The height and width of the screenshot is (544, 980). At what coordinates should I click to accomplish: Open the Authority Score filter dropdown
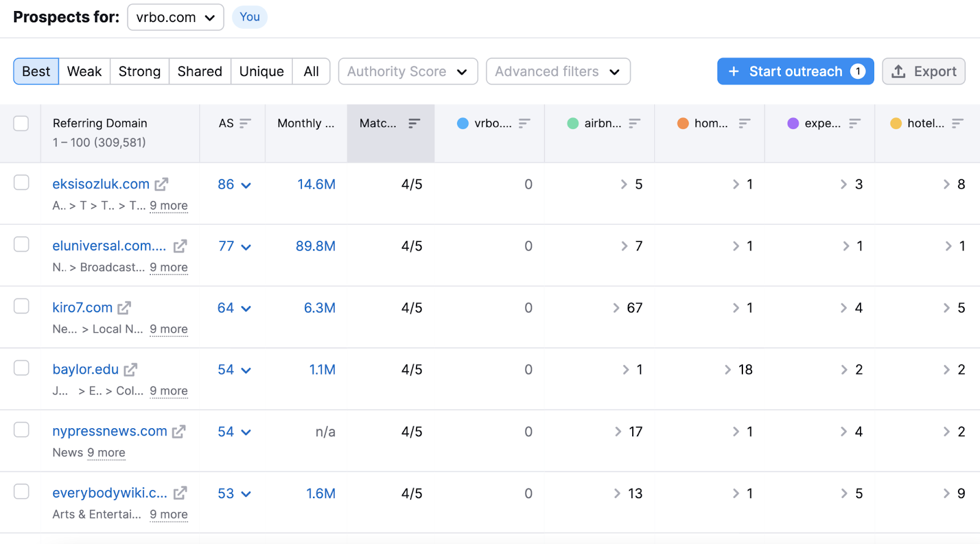[x=408, y=72]
